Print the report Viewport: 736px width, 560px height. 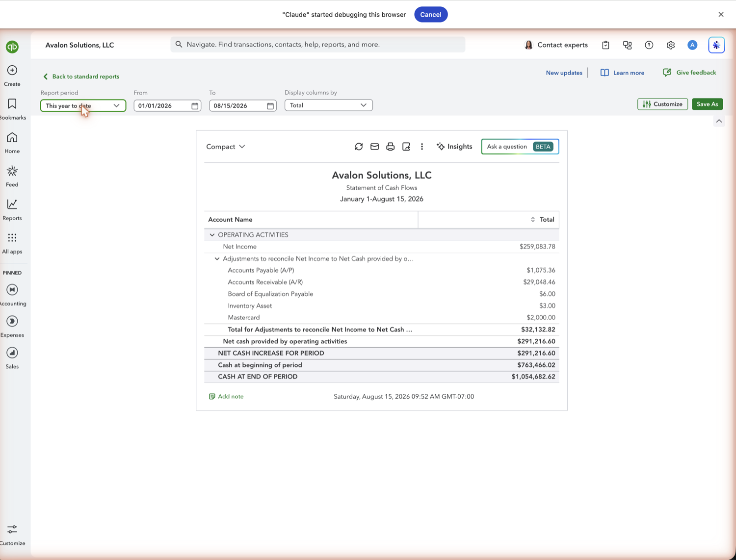tap(390, 147)
